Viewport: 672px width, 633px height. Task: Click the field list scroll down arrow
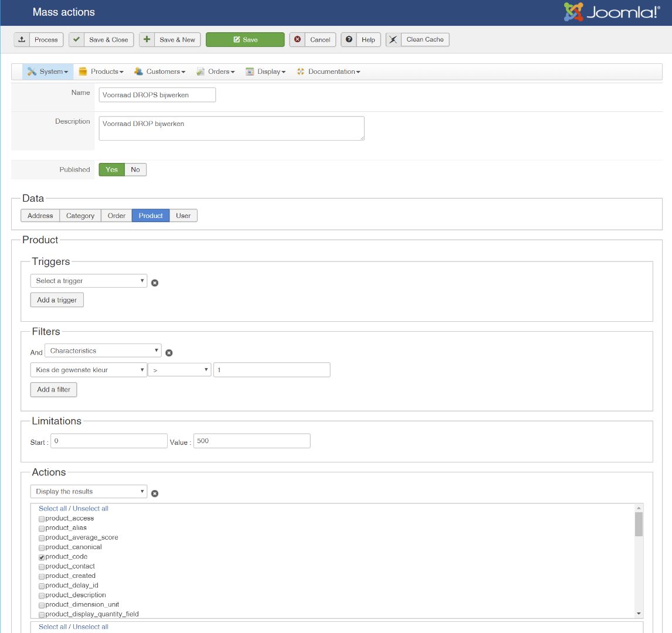[639, 614]
